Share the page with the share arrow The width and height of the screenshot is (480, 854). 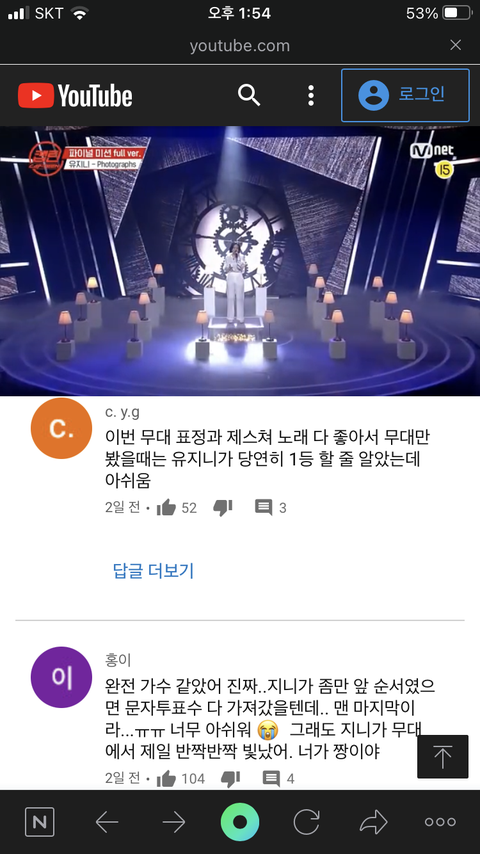[373, 822]
